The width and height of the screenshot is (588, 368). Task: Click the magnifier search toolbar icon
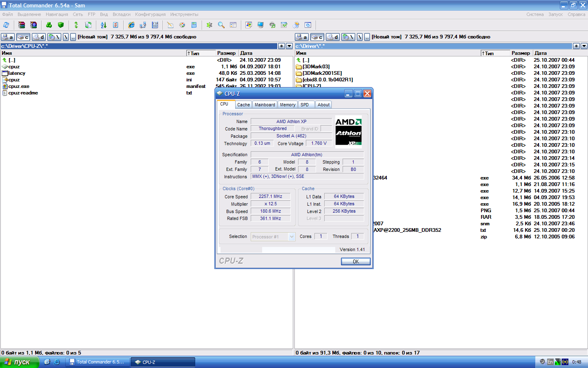221,25
